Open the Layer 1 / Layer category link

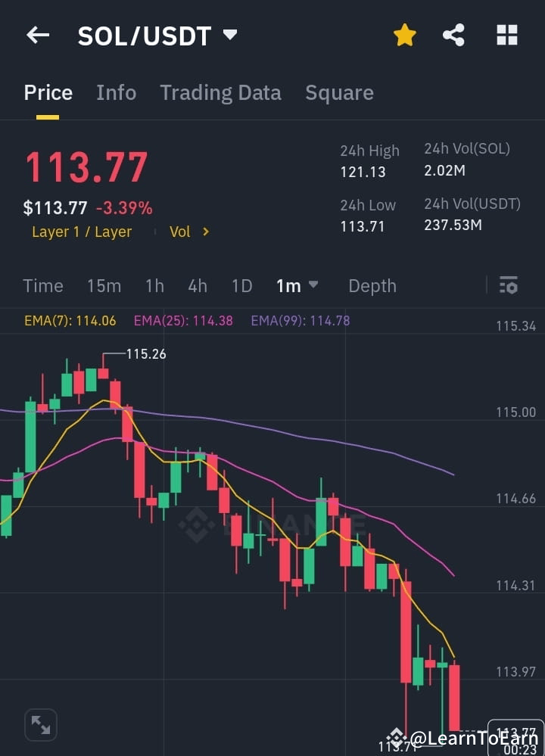click(82, 232)
